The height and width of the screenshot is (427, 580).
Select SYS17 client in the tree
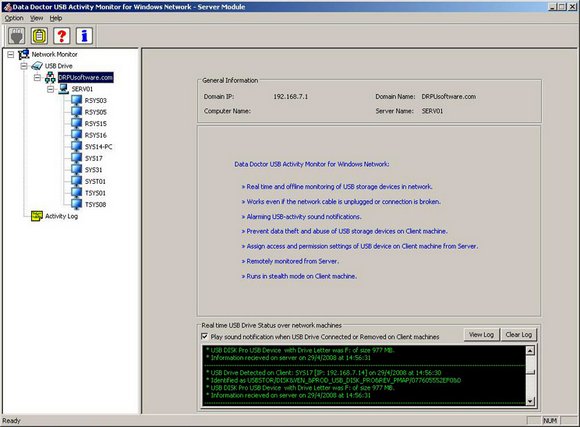click(x=94, y=158)
